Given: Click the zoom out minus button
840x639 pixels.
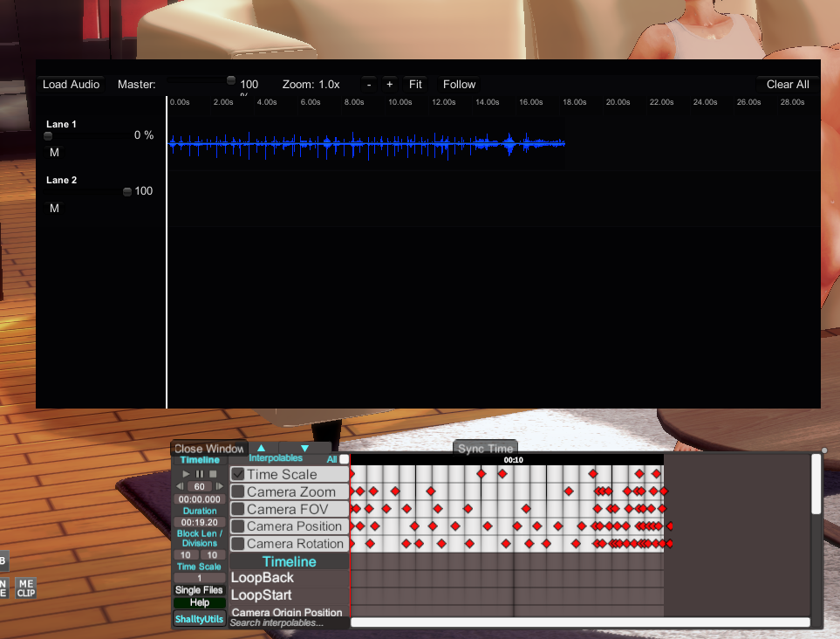Looking at the screenshot, I should [369, 85].
